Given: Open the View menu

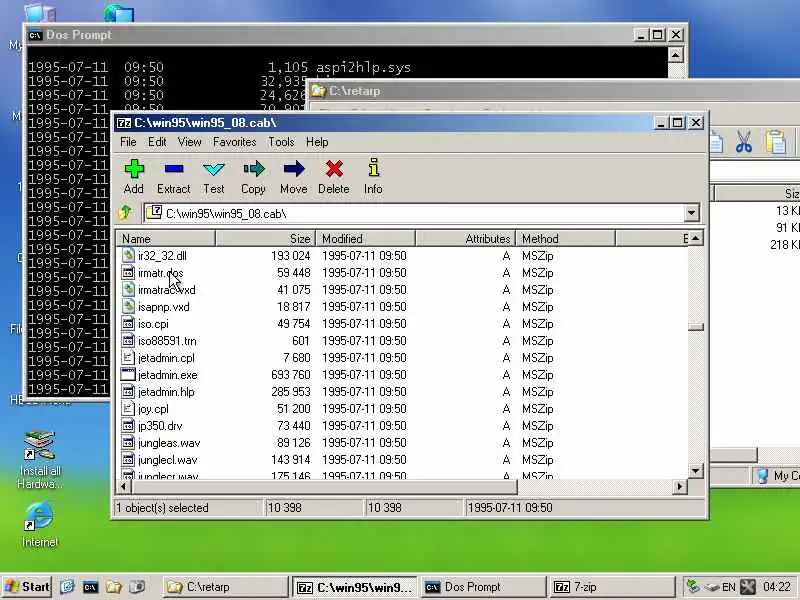Looking at the screenshot, I should pos(189,142).
